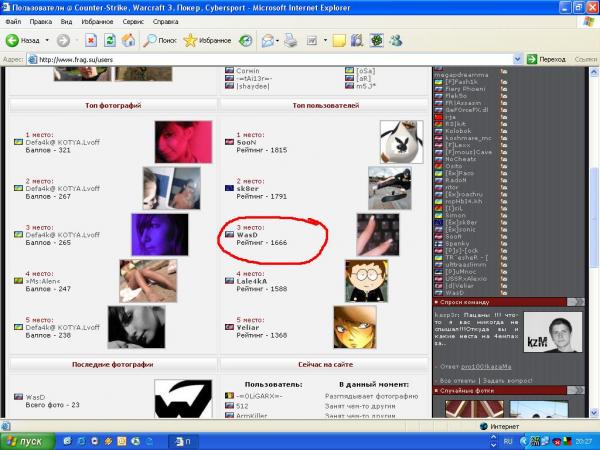Click the kzM team photo
This screenshot has width=600, height=450.
(x=553, y=332)
